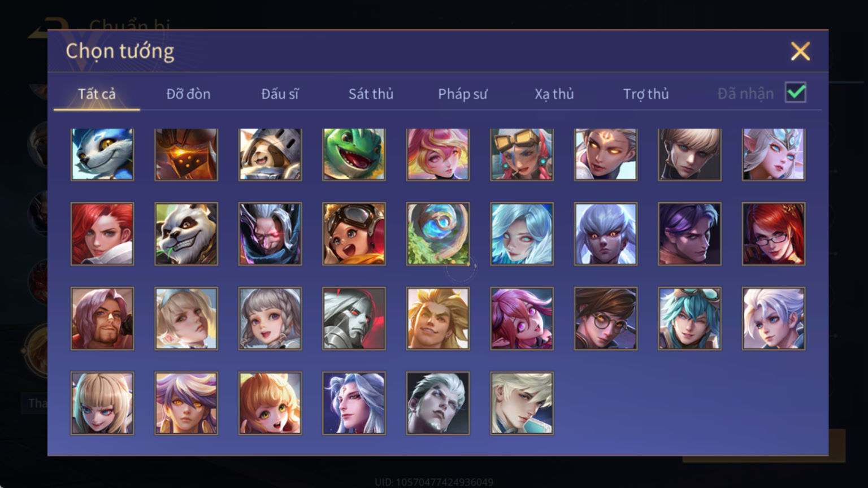Screen dimensions: 868x488
Task: Select the red-haired hero wearing glasses
Action: (x=773, y=234)
